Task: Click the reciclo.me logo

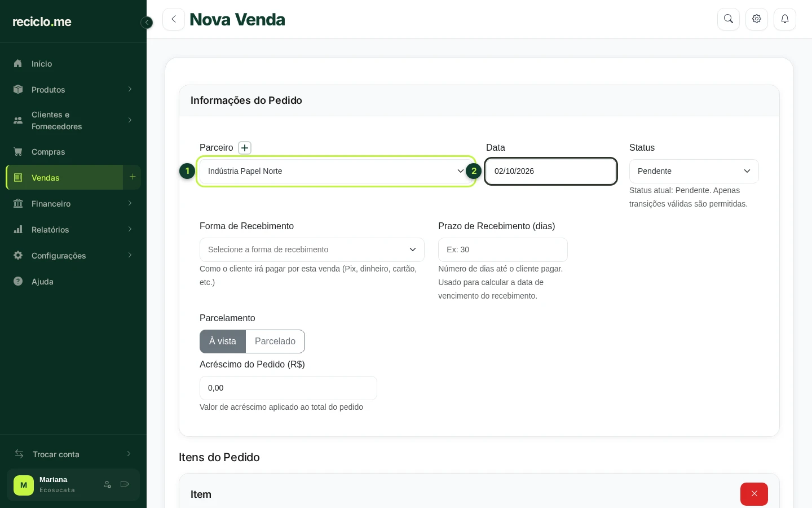Action: 42,22
